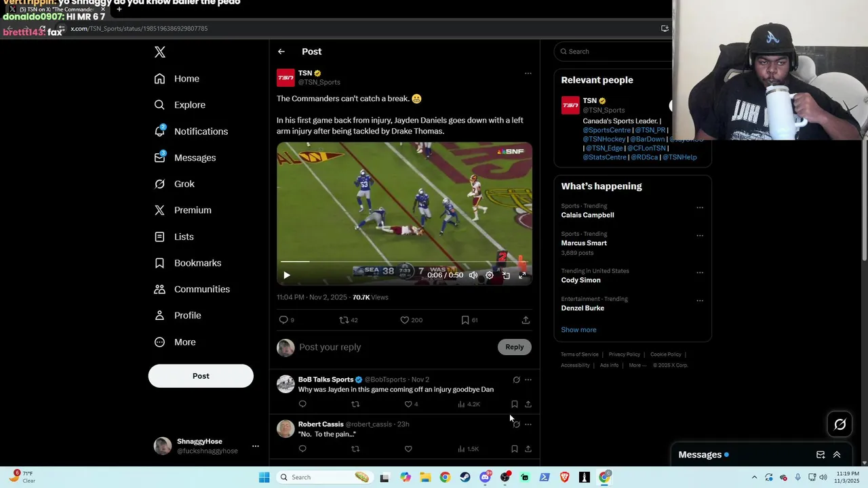Open Discord from the taskbar

pyautogui.click(x=485, y=477)
